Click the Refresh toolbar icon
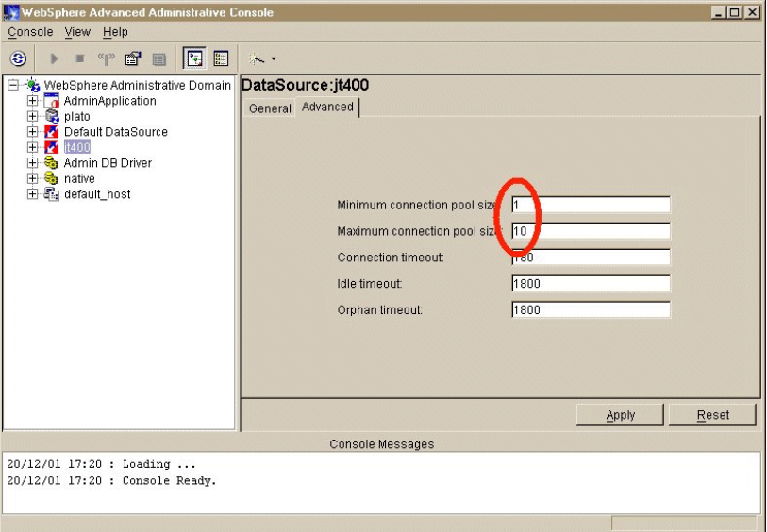 click(x=18, y=59)
